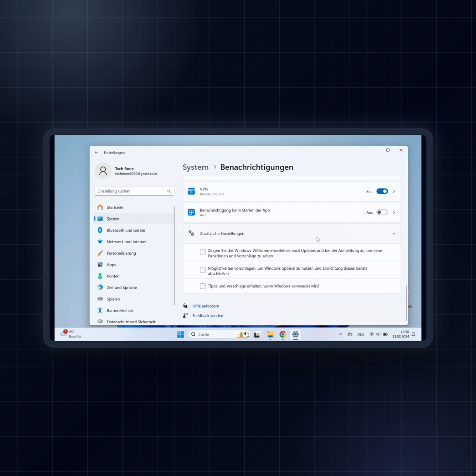Click the Benachrichtigung beim Starten app icon

point(191,213)
